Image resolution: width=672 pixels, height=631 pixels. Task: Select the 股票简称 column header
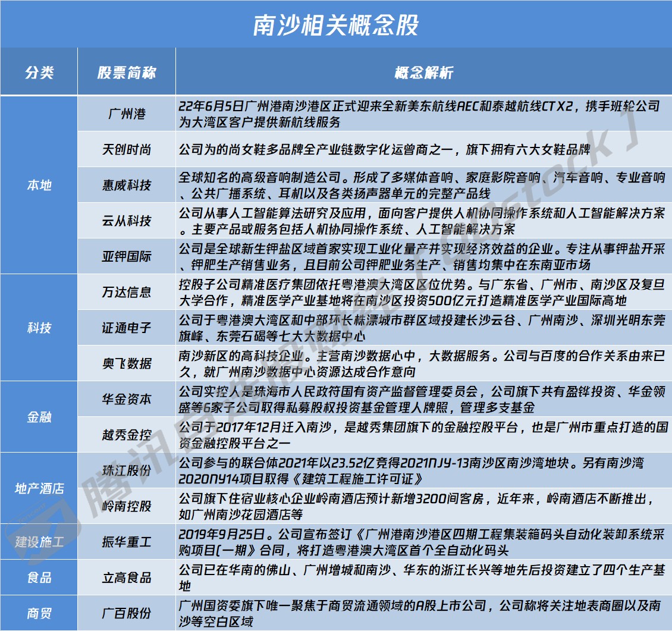click(x=127, y=72)
